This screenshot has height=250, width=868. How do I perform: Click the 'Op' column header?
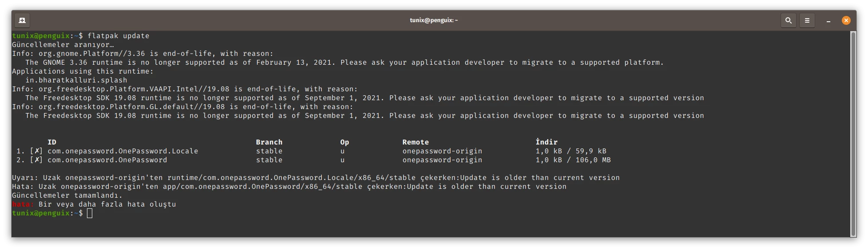[x=345, y=142]
